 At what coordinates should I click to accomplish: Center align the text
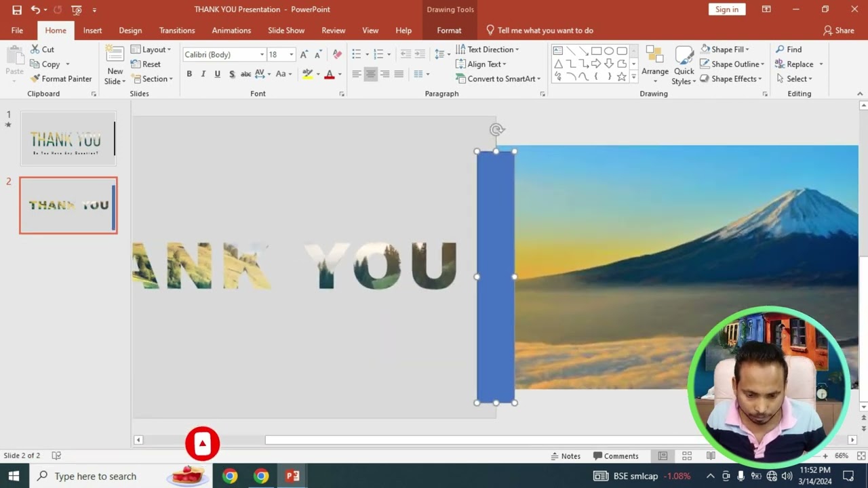[370, 74]
